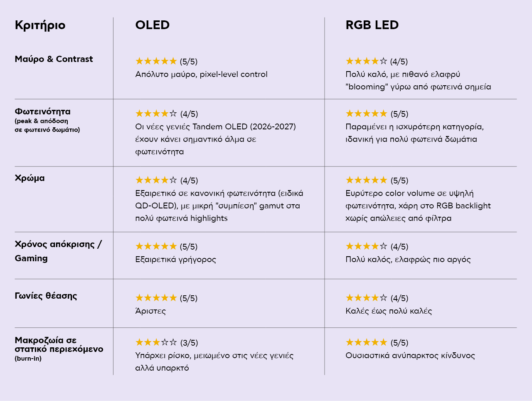Click the Φωτεινότητα criterion label
Viewport: 532px width, 401px height.
pos(42,111)
